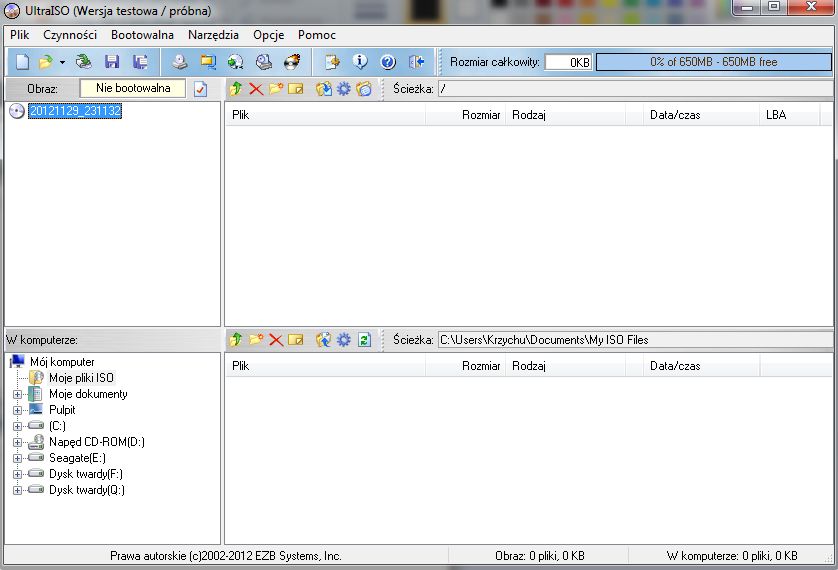This screenshot has width=838, height=570.
Task: Click 'Obraz: 0 pliki, 0 KB' in status bar
Action: (539, 556)
